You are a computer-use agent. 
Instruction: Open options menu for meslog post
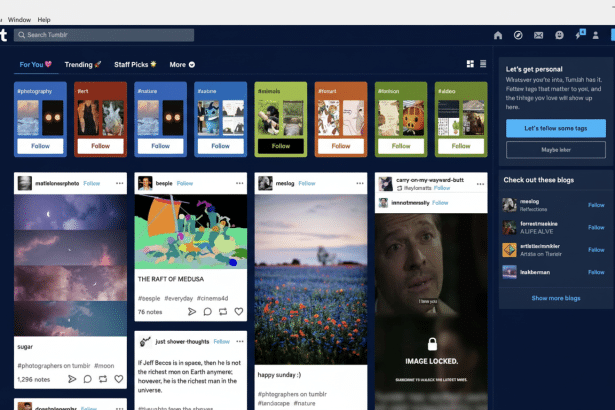(360, 183)
